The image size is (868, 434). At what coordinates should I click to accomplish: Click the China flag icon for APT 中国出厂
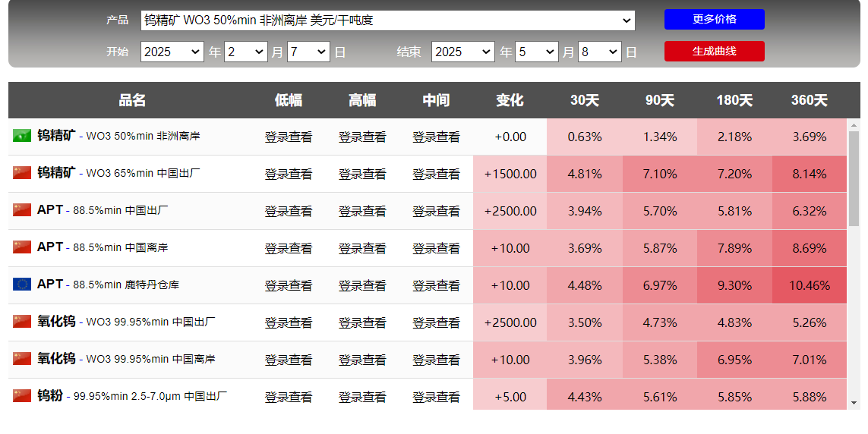pyautogui.click(x=22, y=209)
